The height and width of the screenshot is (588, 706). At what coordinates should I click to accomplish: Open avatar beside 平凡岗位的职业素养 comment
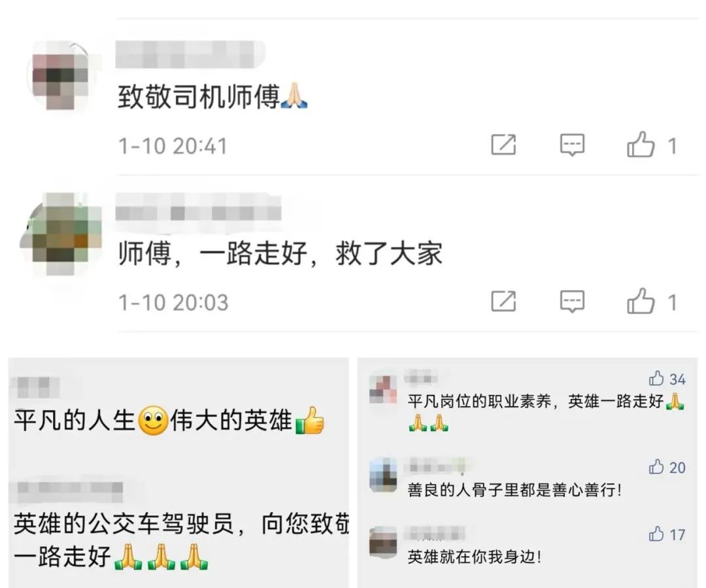383,389
